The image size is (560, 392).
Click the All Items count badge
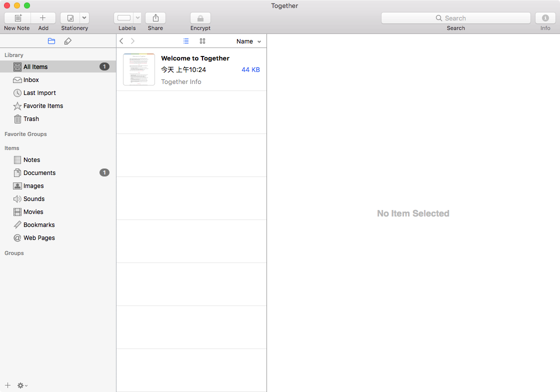(104, 66)
